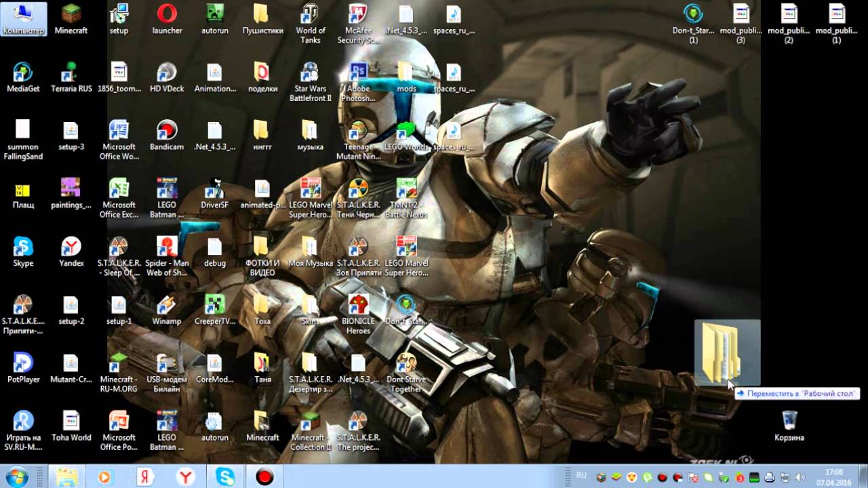Launch the TMNT 2 Battle Nexus shortcut

[x=406, y=199]
